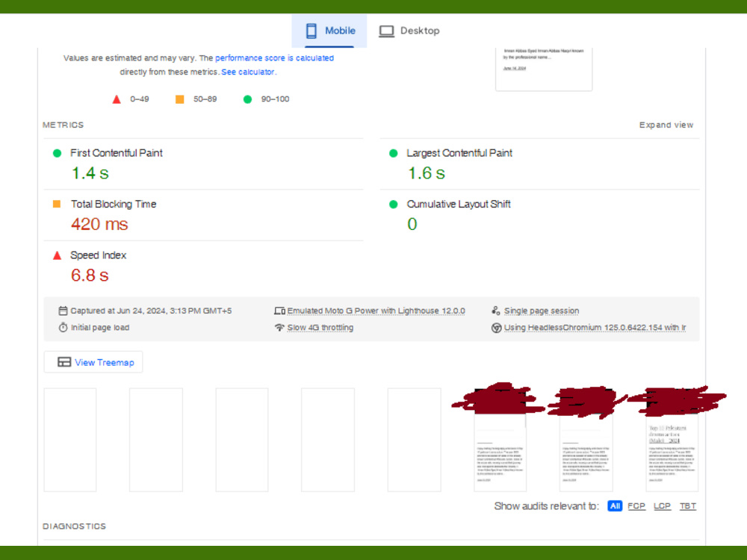Switch to the Desktop tab
The image size is (747, 560).
tap(409, 31)
